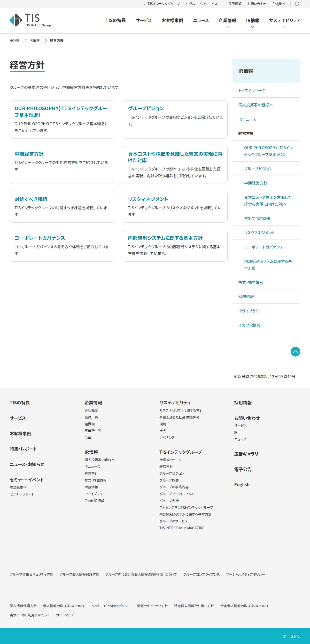
Task: Open 会社概要 in footer
Action: pos(91,410)
